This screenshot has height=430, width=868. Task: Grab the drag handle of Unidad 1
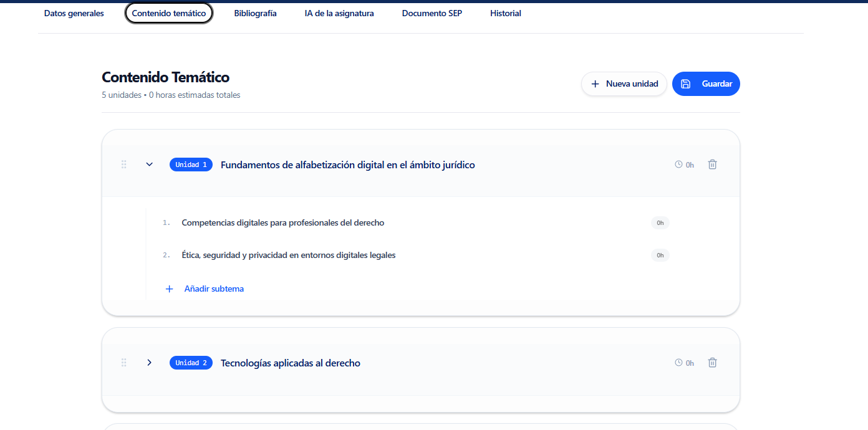124,165
